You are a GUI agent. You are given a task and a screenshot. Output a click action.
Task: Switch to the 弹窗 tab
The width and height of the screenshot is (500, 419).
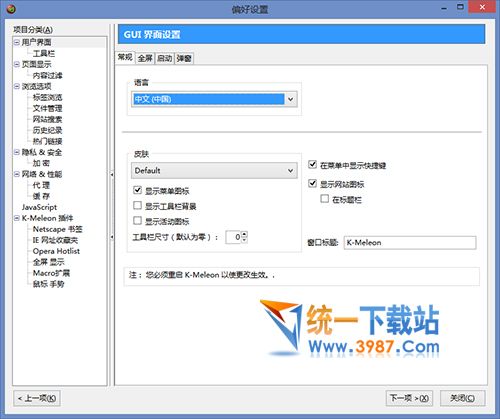tap(184, 58)
